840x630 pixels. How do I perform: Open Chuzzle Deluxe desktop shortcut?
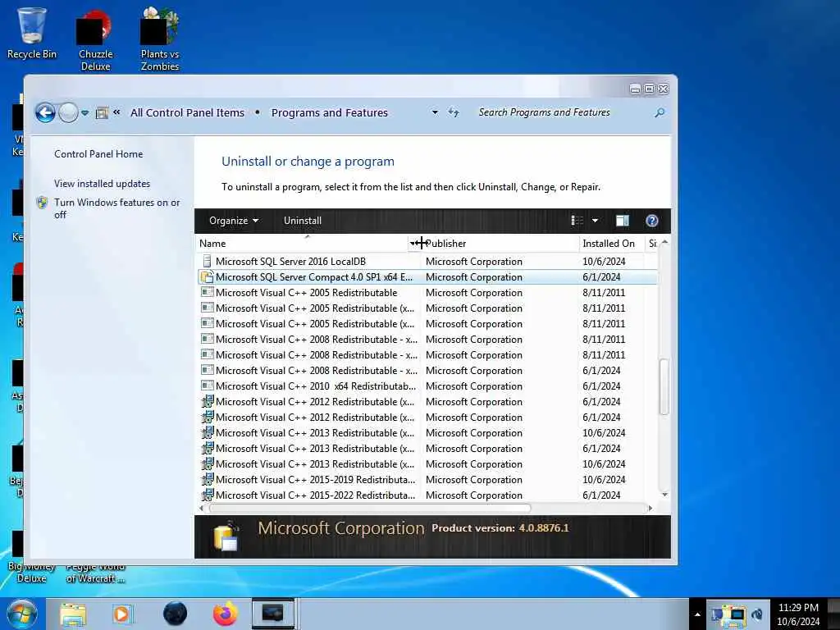click(x=95, y=40)
